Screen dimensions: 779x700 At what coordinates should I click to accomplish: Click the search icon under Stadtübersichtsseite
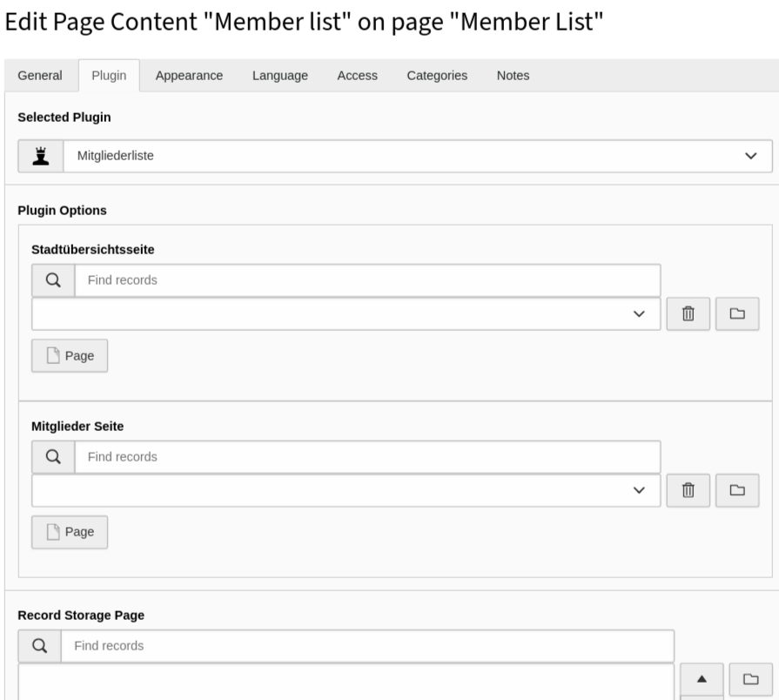point(53,280)
